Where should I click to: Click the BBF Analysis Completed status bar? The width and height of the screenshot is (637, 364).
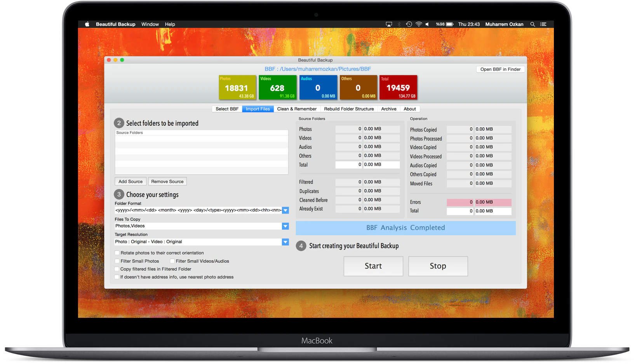(406, 228)
